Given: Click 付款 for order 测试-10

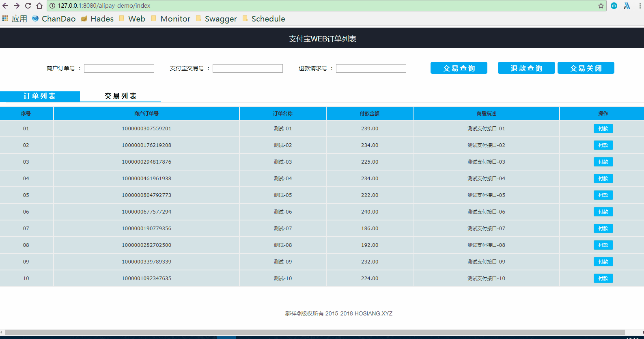Looking at the screenshot, I should (x=603, y=279).
